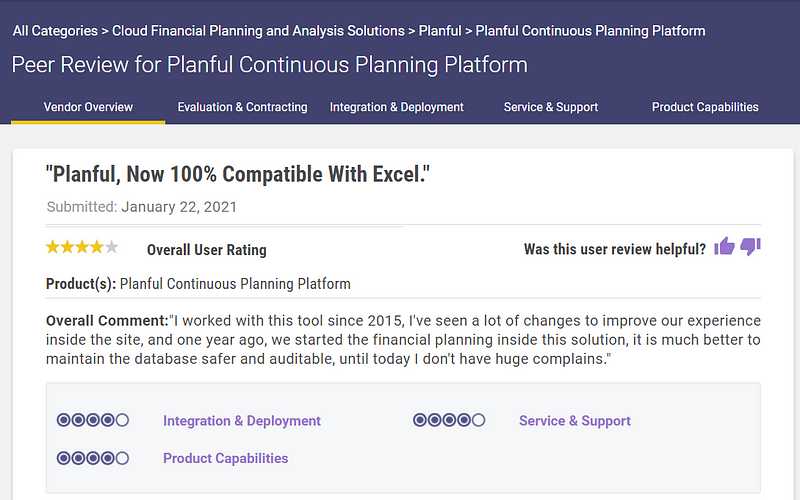The height and width of the screenshot is (500, 800).
Task: Click the thumbs down not helpful icon
Action: coord(751,246)
